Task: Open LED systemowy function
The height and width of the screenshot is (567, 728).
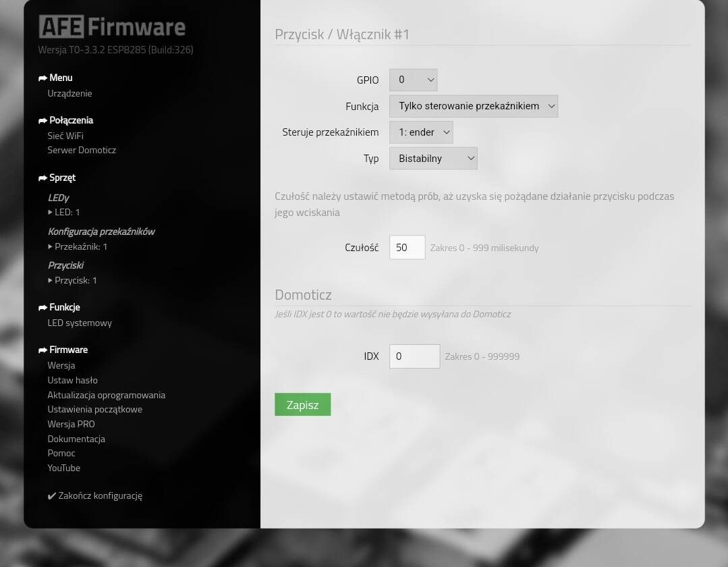Action: click(x=80, y=323)
